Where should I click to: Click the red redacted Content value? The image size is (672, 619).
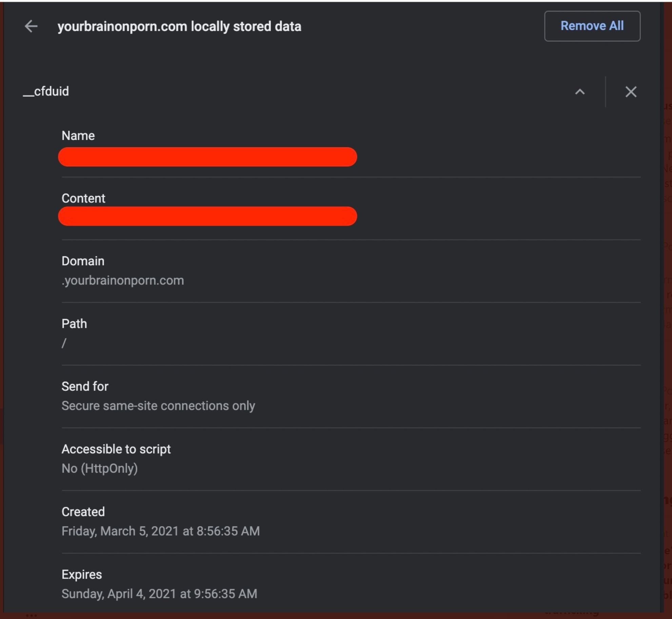click(207, 216)
